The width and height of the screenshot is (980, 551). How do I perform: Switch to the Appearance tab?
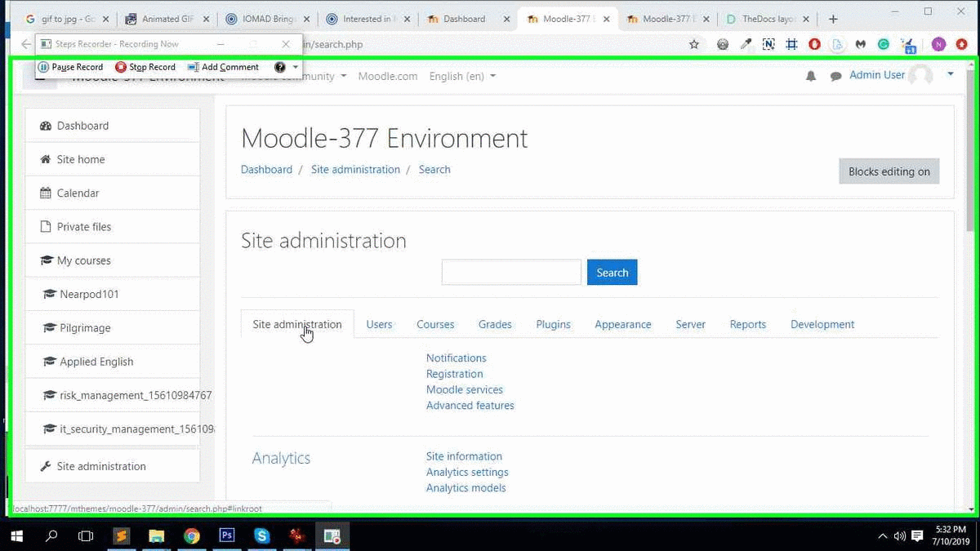click(623, 324)
